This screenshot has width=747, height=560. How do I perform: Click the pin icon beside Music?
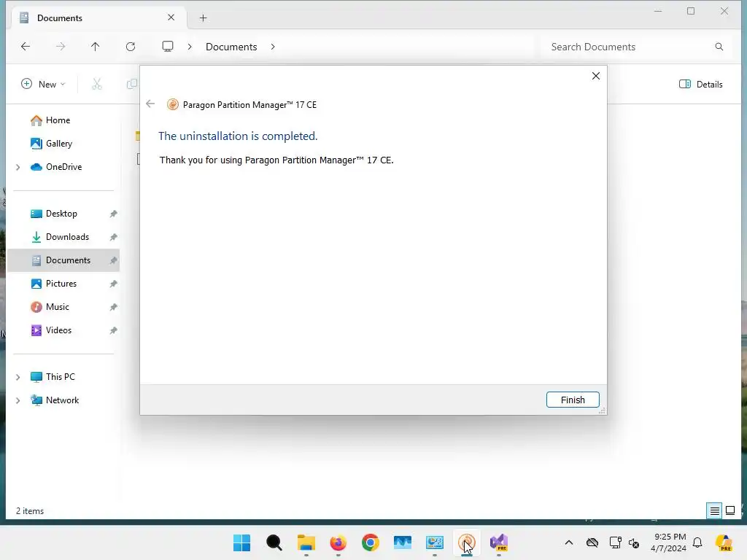pos(113,307)
